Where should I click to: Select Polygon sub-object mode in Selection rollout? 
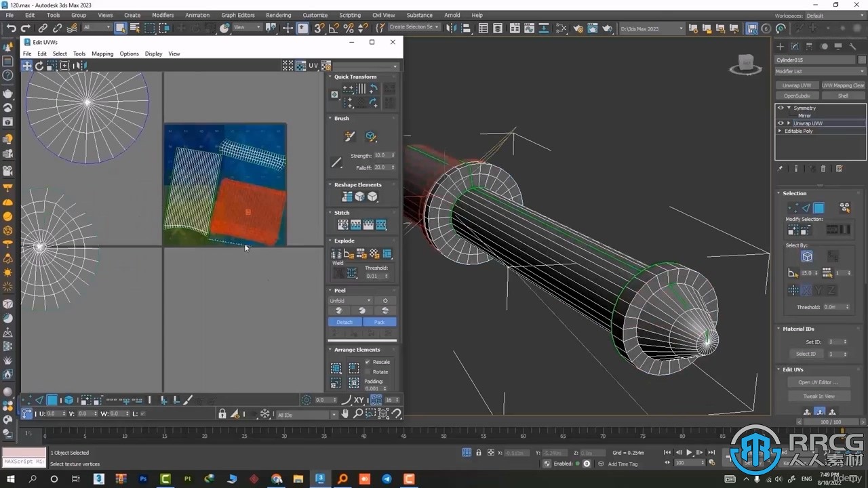[819, 208]
